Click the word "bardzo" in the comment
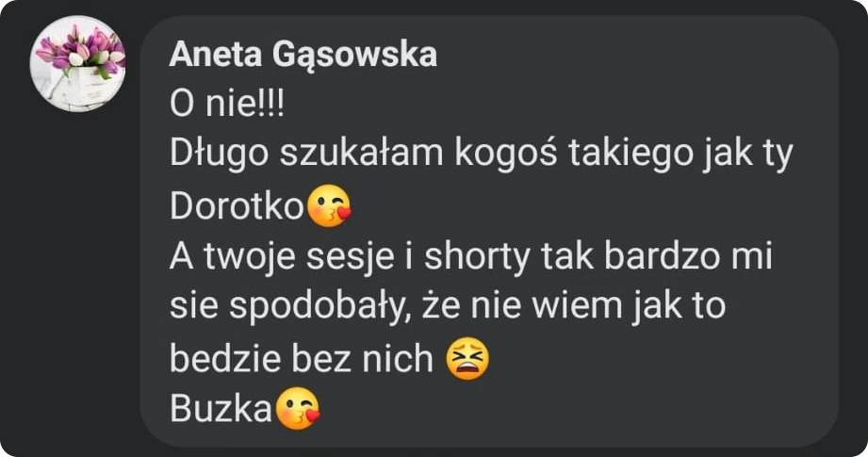 click(x=662, y=256)
